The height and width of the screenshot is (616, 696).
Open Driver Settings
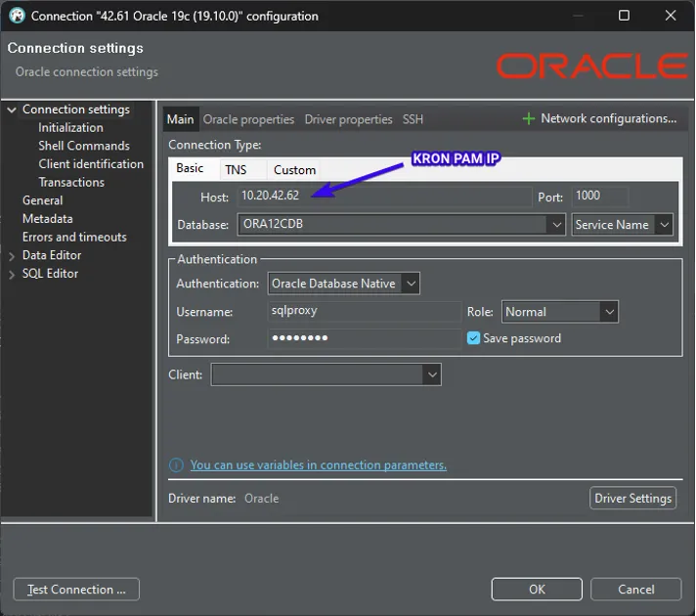point(633,499)
